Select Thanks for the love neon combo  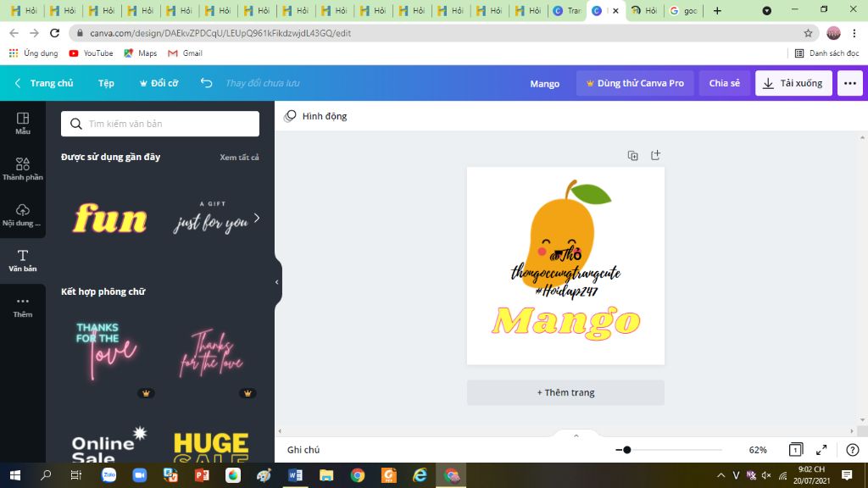(106, 352)
